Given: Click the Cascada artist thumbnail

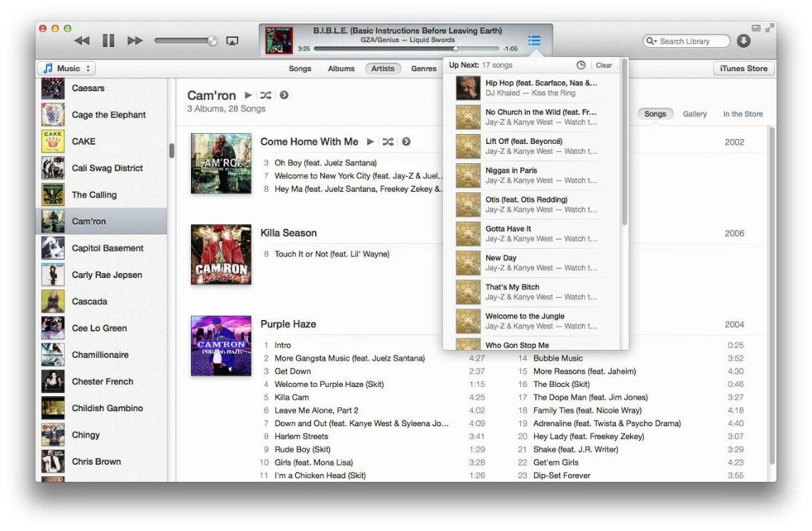Looking at the screenshot, I should [53, 301].
